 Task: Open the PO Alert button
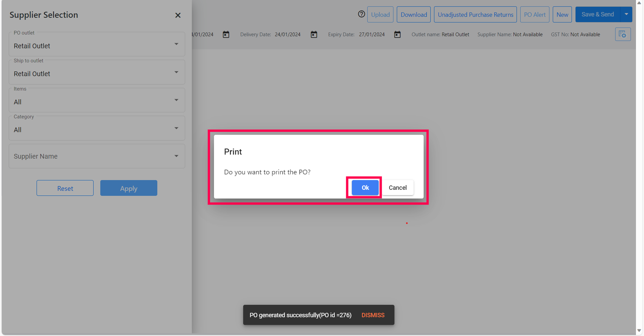click(535, 14)
